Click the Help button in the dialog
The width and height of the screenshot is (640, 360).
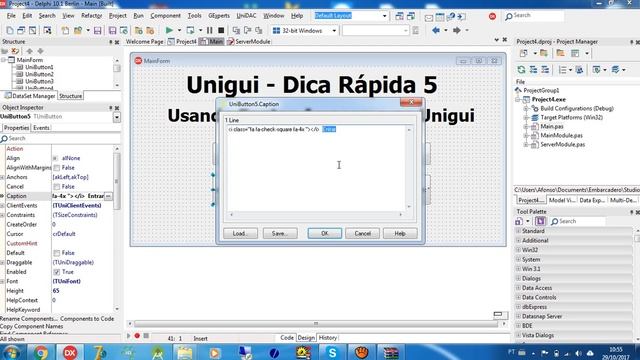pos(400,233)
